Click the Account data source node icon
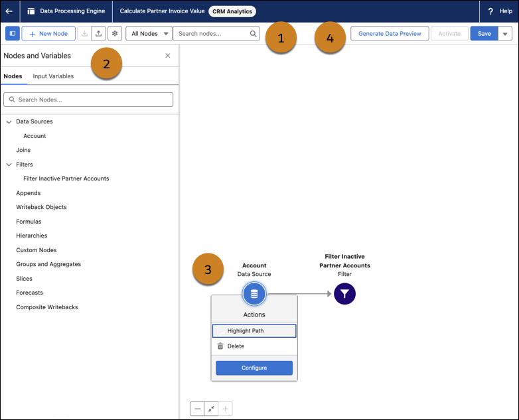The width and height of the screenshot is (519, 420). click(x=254, y=293)
